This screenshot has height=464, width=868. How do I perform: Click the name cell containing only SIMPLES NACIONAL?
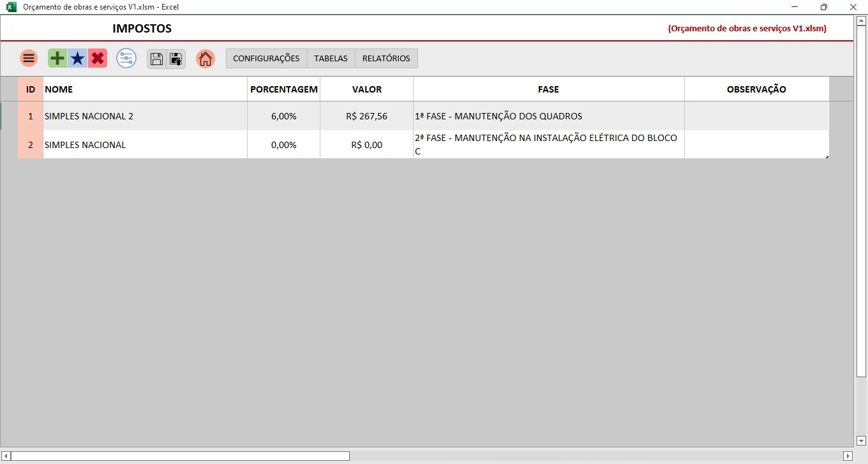(145, 145)
